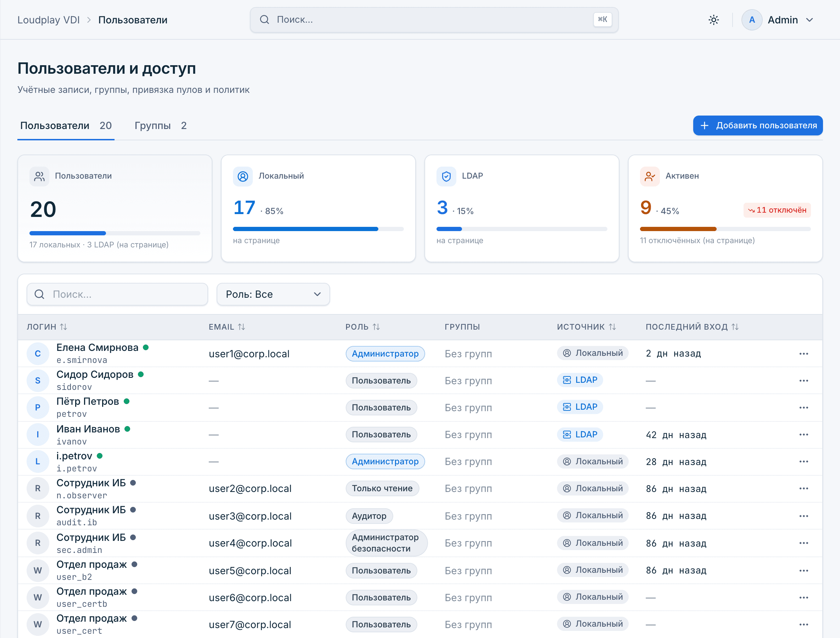840x638 pixels.
Task: Click the table search field
Action: (117, 294)
